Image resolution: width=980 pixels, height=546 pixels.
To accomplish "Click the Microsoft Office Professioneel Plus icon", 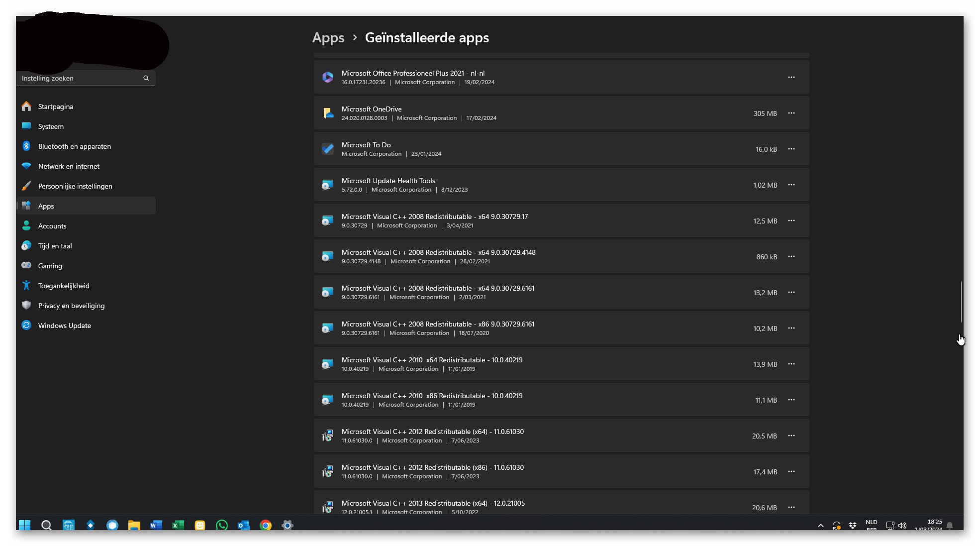I will click(x=327, y=78).
